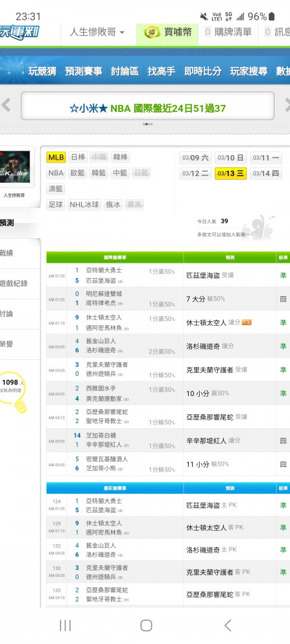Select the 歐籃 league tab
The height and width of the screenshot is (644, 290).
(x=77, y=173)
